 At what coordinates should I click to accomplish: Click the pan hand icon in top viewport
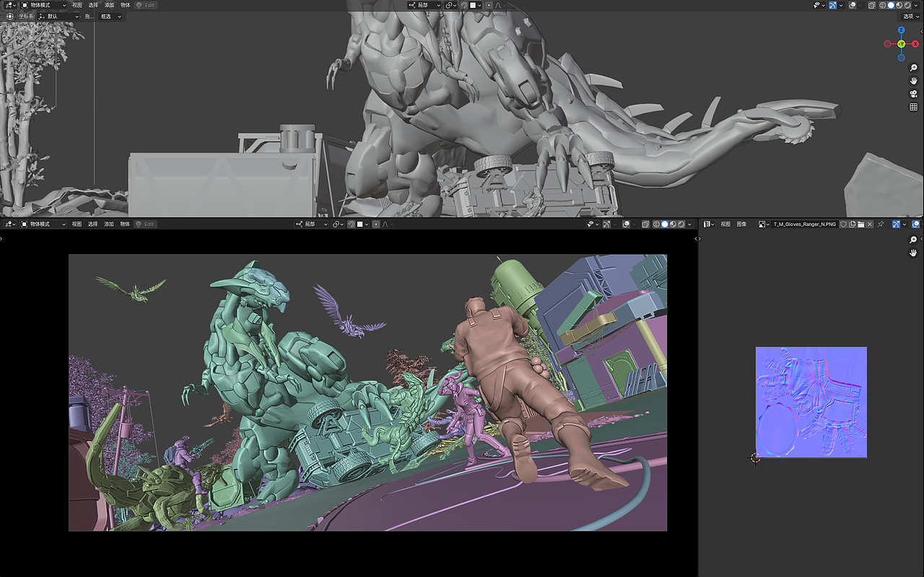[913, 81]
